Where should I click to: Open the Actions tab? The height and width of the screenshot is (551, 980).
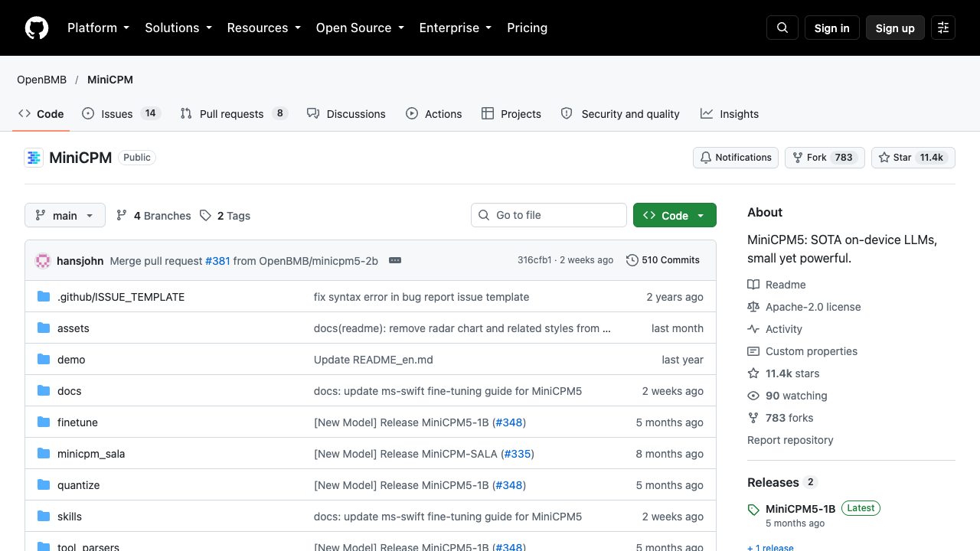coord(434,113)
